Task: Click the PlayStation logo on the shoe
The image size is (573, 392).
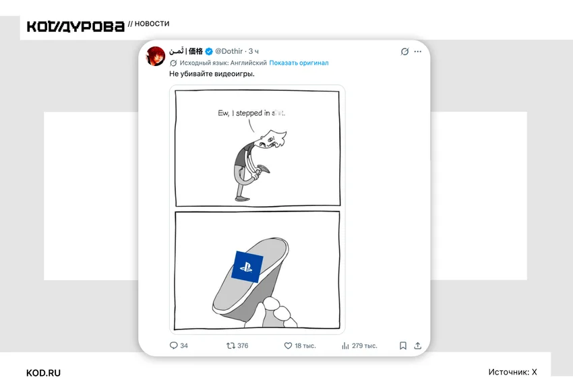Action: [247, 267]
